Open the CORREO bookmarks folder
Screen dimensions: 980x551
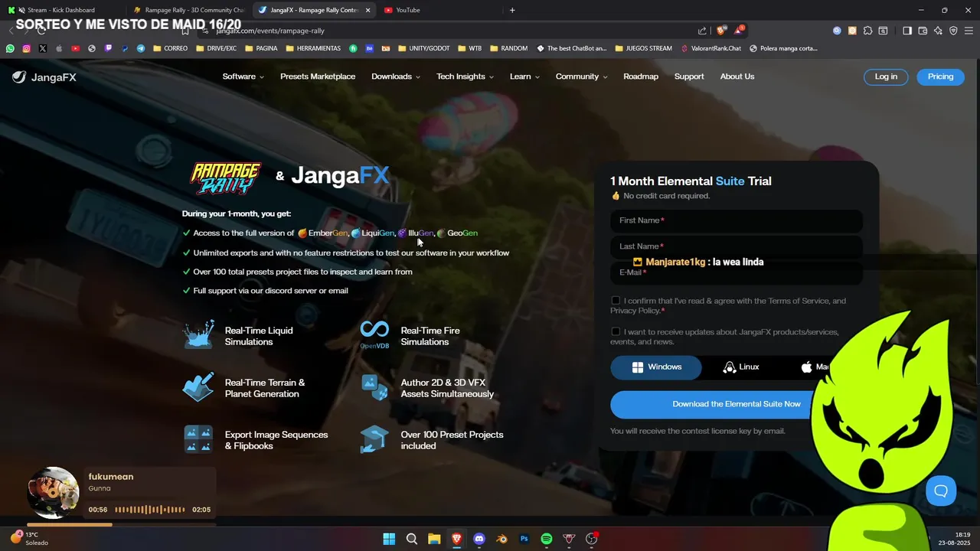coord(171,48)
